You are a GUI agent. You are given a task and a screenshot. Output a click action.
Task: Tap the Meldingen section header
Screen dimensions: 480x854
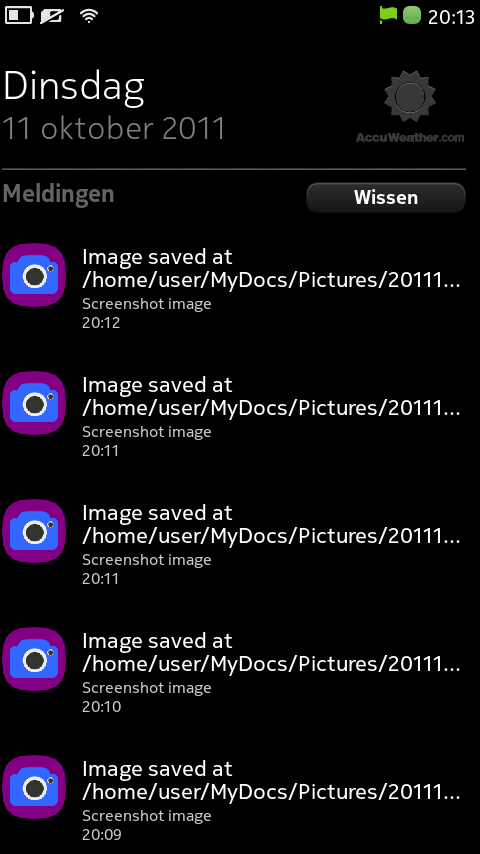point(58,194)
